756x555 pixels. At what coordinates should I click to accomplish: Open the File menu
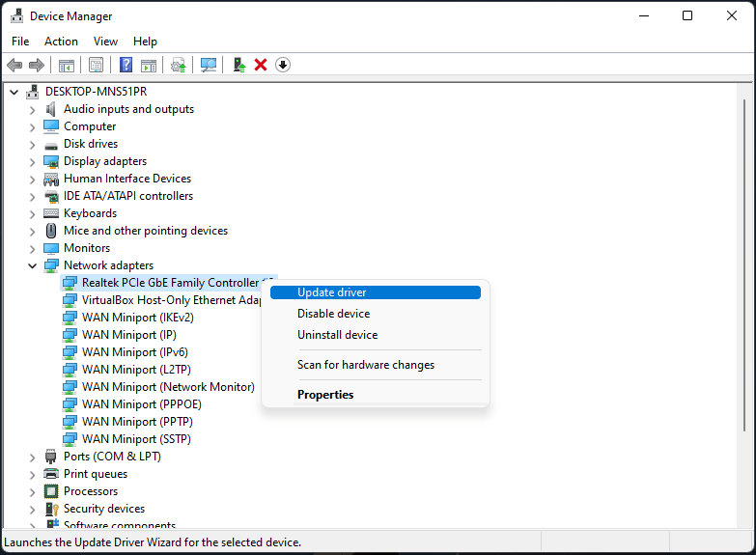[20, 42]
